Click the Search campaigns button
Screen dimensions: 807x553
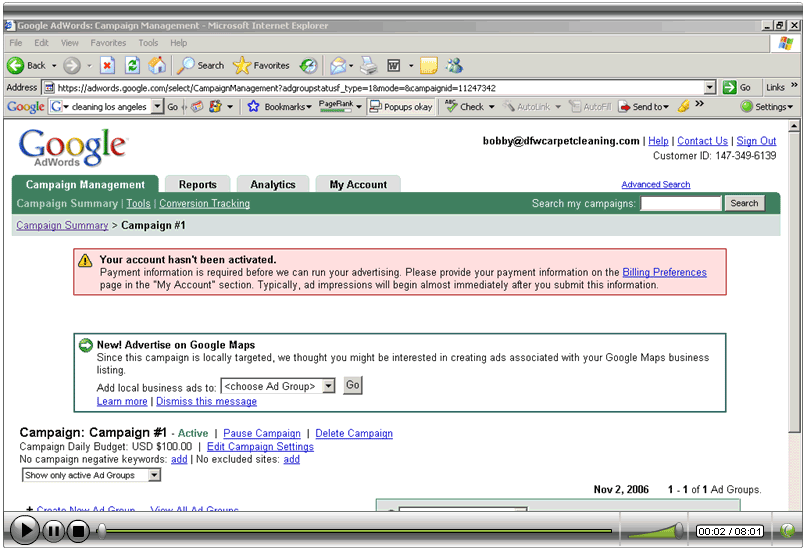coord(744,203)
